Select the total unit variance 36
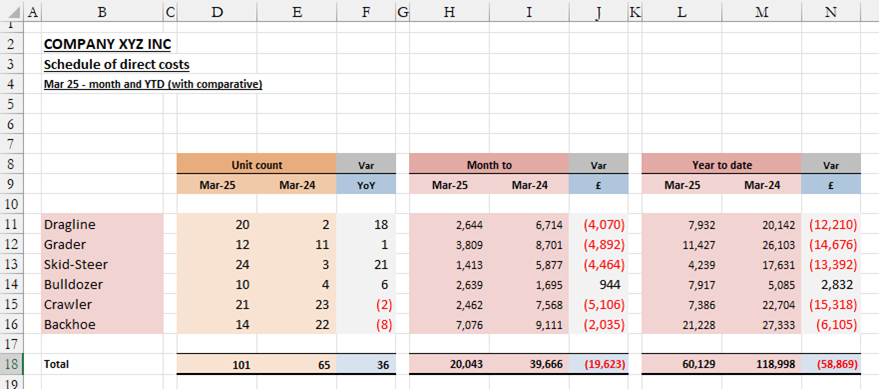Image resolution: width=879 pixels, height=389 pixels. 366,364
